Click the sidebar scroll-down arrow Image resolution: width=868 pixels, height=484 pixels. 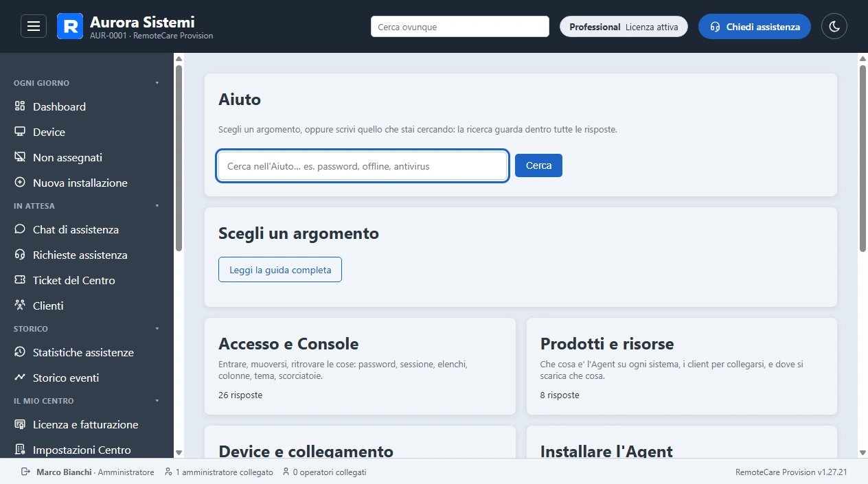click(x=179, y=452)
